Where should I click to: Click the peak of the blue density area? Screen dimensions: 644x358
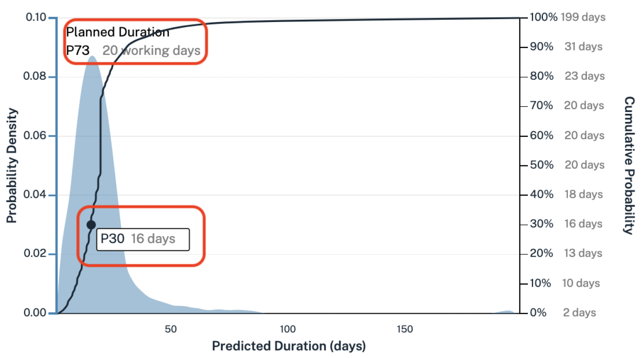coord(93,57)
